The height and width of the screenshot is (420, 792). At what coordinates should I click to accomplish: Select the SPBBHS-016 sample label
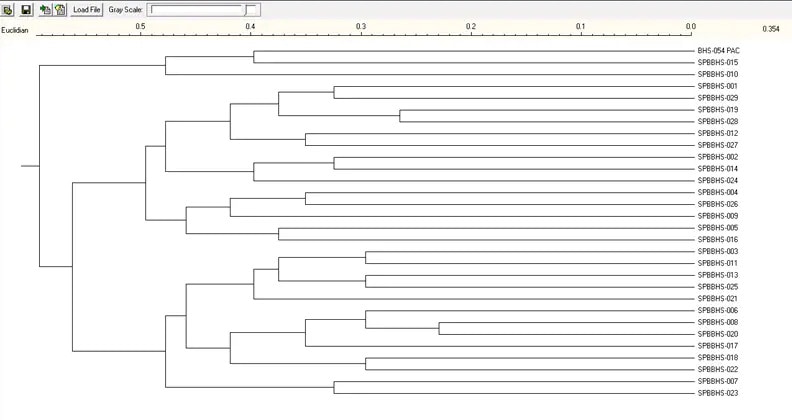(717, 240)
